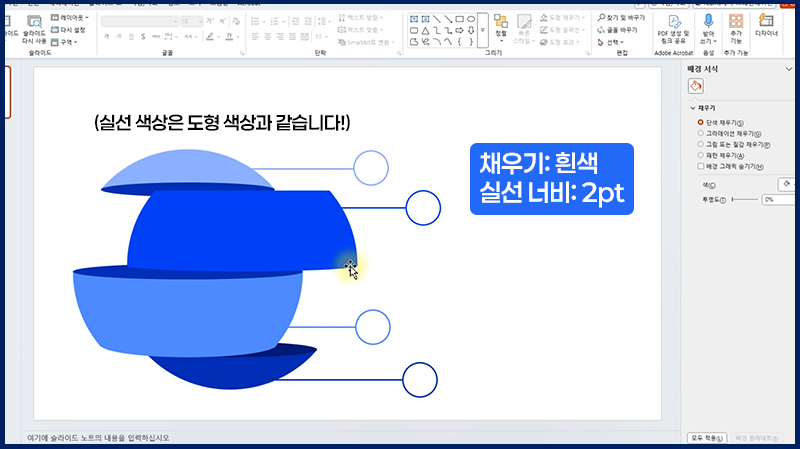The image size is (800, 449).
Task: Select Picture or texture fill radio button
Action: tap(701, 144)
